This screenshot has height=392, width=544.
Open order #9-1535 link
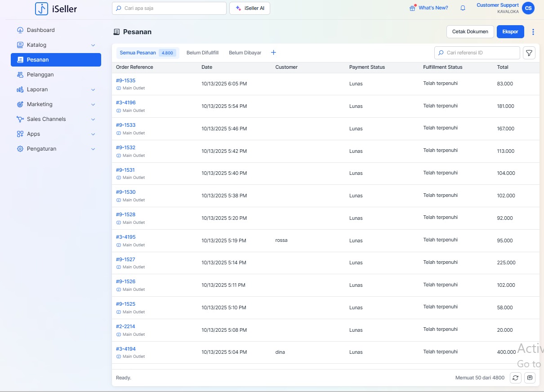click(125, 80)
